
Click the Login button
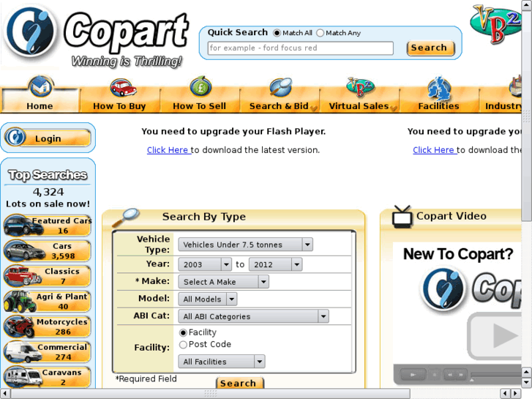pyautogui.click(x=48, y=138)
